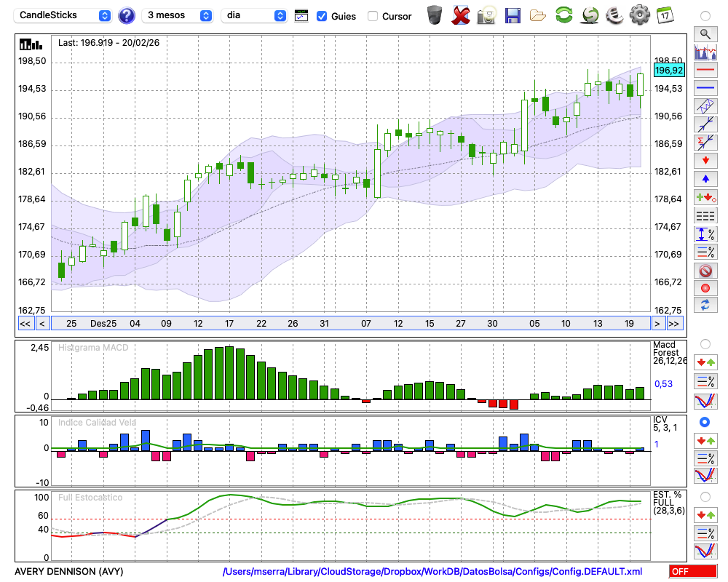Click the >> scroll to end button

[x=675, y=324]
